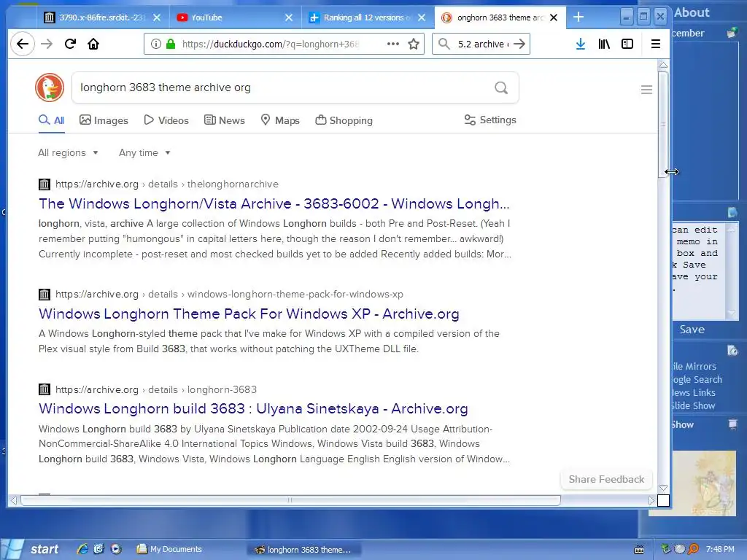Open 'Windows Longhorn build 3683 : Ulyana Sinetskaya' result
This screenshot has height=560, width=747.
tap(253, 408)
